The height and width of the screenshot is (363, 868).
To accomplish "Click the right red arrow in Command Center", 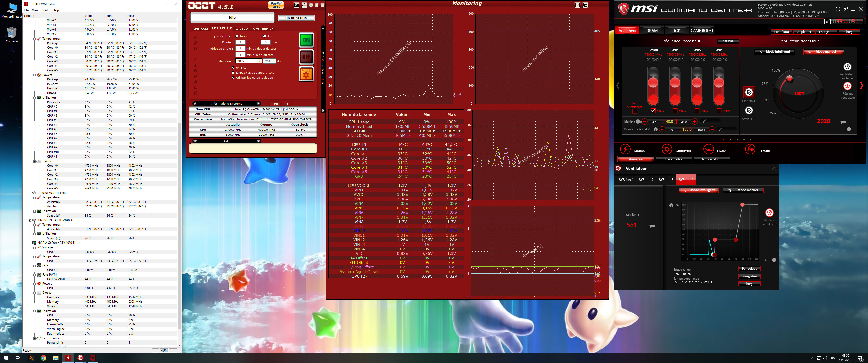I will click(862, 86).
